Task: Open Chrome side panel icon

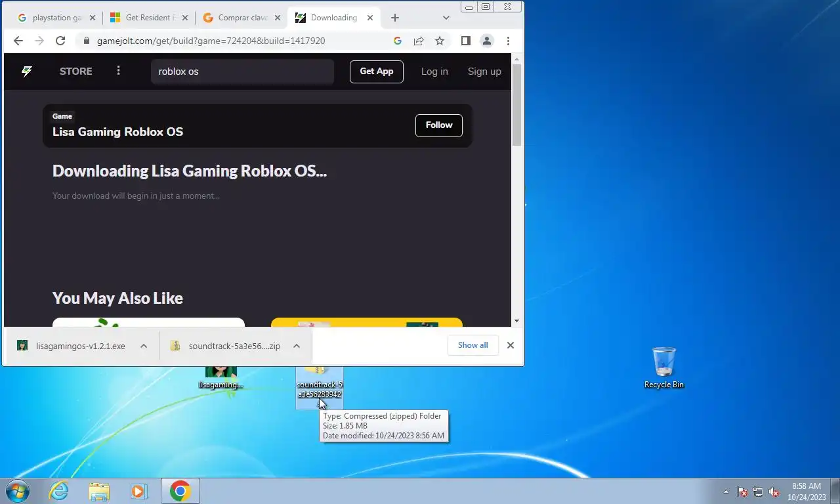Action: [x=465, y=41]
